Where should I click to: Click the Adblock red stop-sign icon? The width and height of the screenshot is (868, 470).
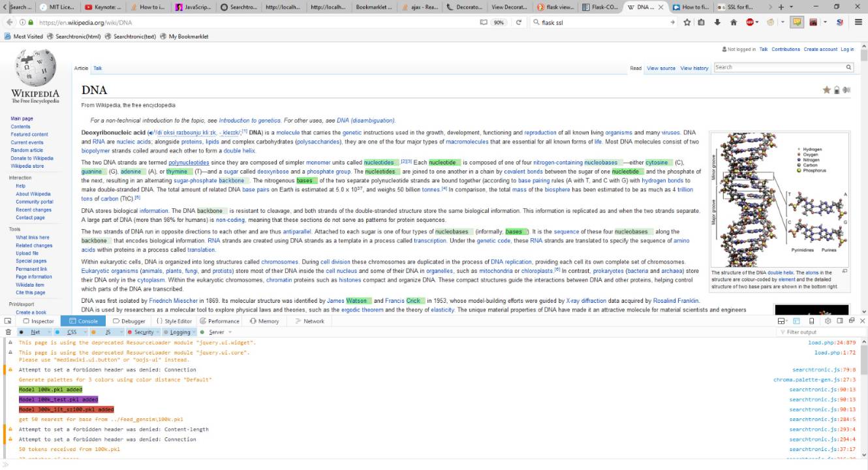[751, 22]
